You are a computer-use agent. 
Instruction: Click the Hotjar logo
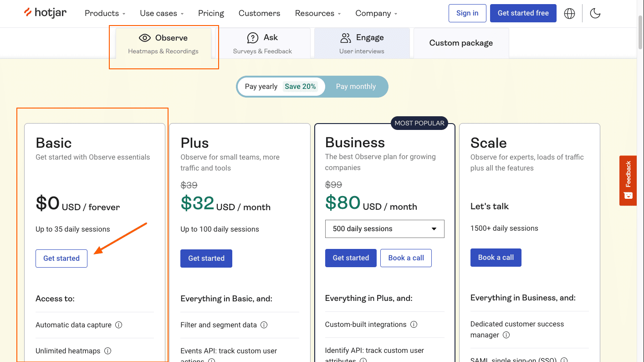tap(45, 13)
